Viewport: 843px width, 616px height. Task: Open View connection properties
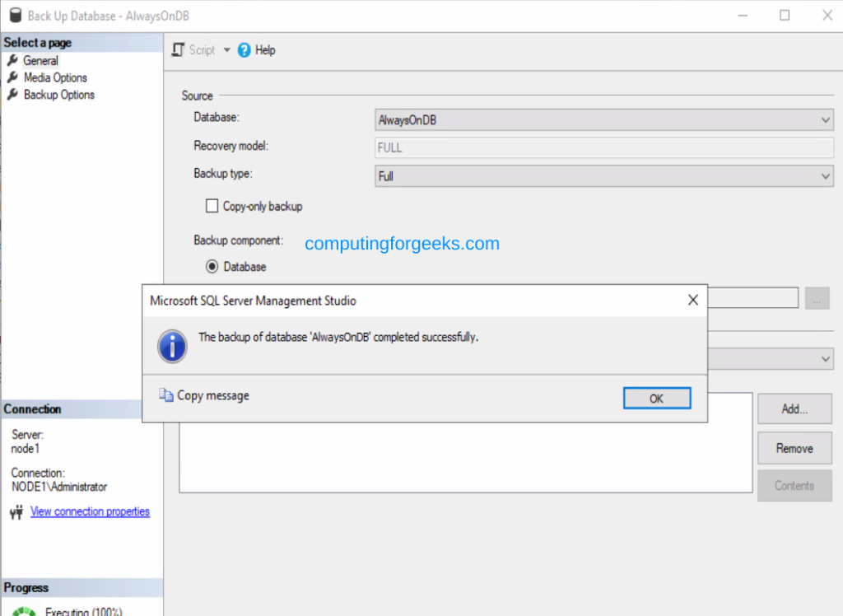click(90, 511)
